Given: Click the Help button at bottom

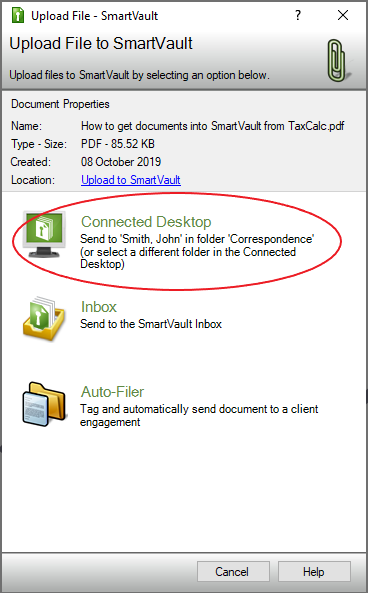Looking at the screenshot, I should click(314, 571).
